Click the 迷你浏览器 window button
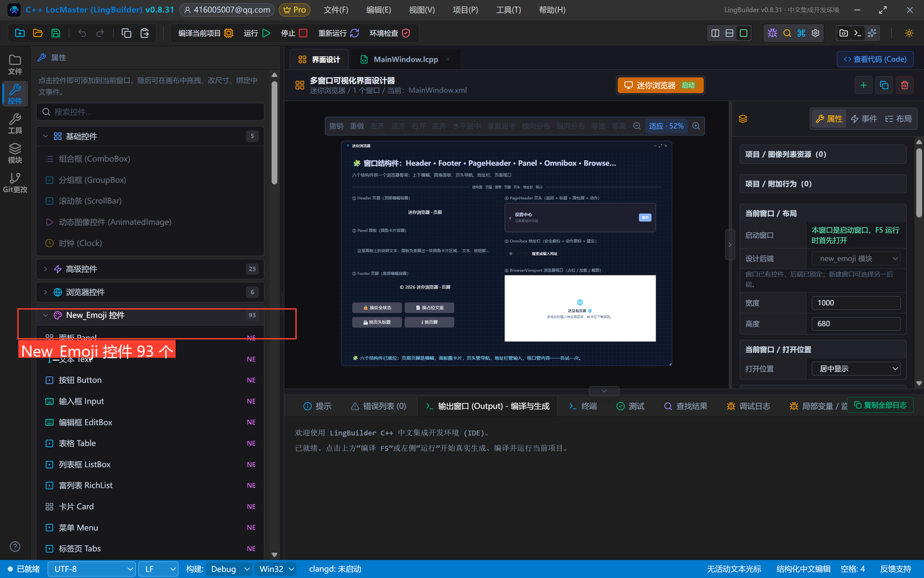 tap(660, 85)
